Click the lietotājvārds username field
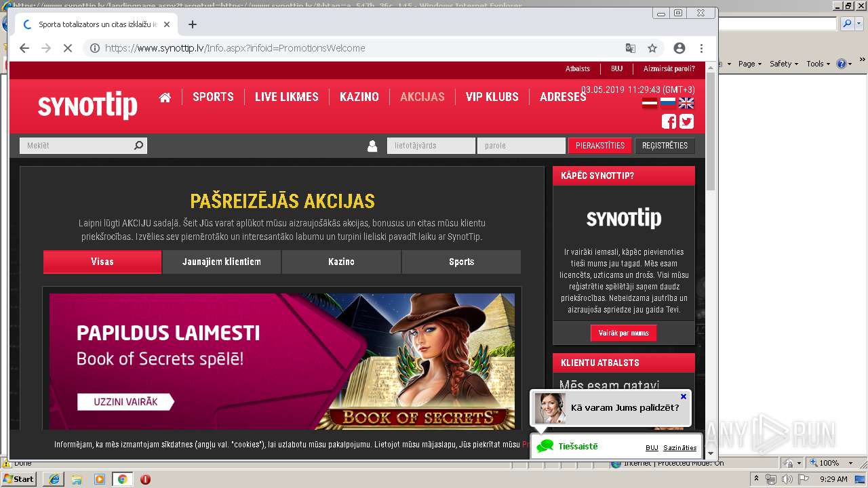This screenshot has height=488, width=868. [x=431, y=146]
